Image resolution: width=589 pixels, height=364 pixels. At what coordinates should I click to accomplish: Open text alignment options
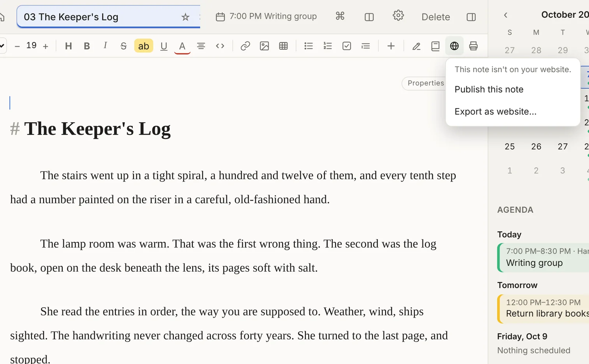coord(201,46)
